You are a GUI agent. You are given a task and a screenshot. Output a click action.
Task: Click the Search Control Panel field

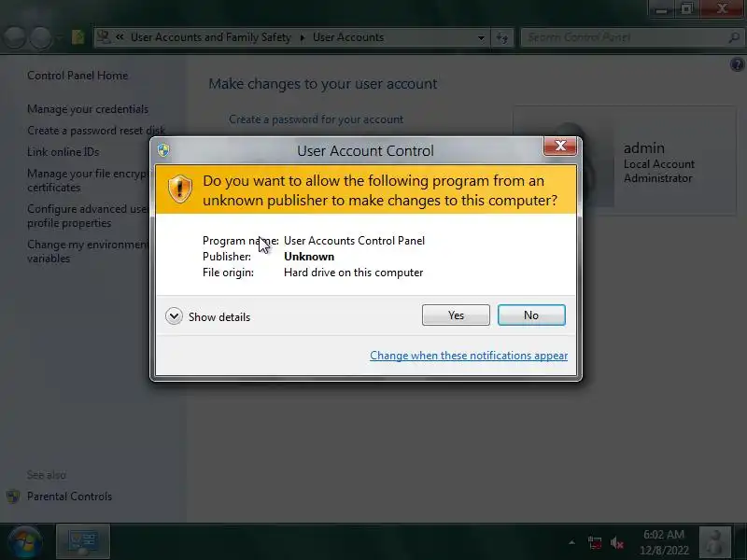[x=631, y=37]
